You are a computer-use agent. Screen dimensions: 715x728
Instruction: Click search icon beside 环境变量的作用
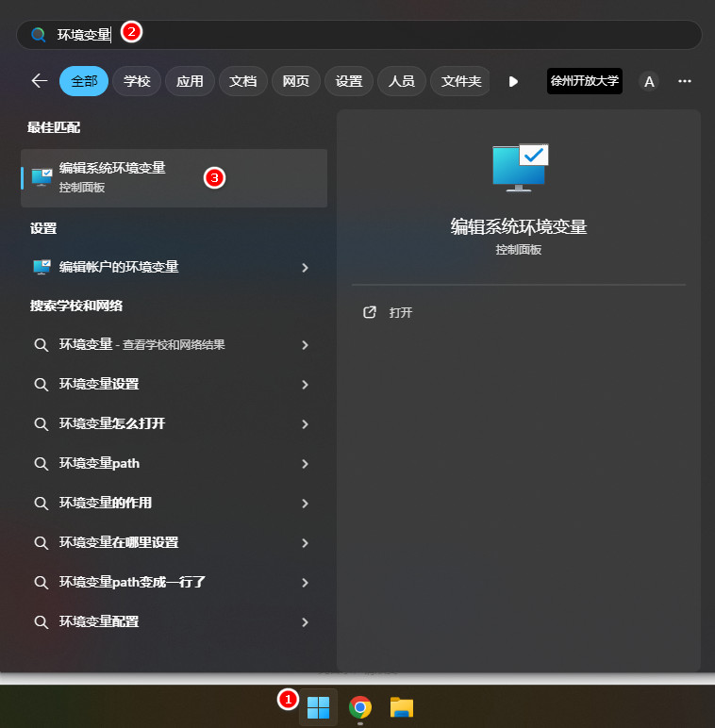[42, 504]
